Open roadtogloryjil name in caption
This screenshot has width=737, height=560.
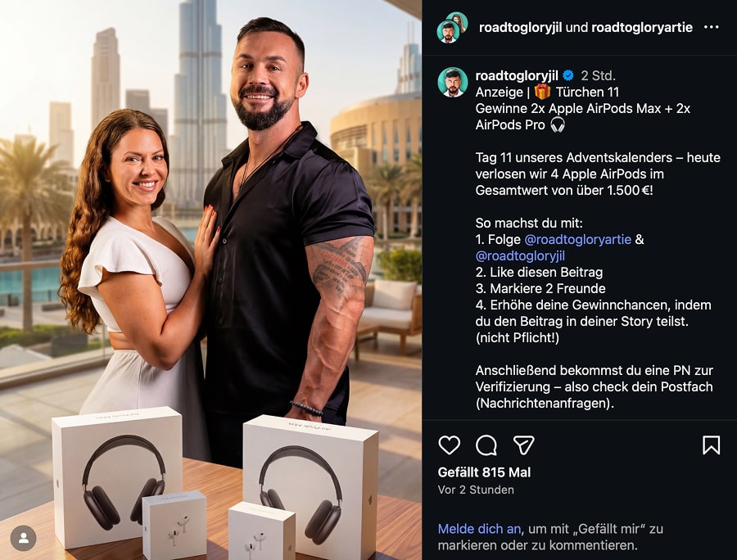tap(517, 75)
